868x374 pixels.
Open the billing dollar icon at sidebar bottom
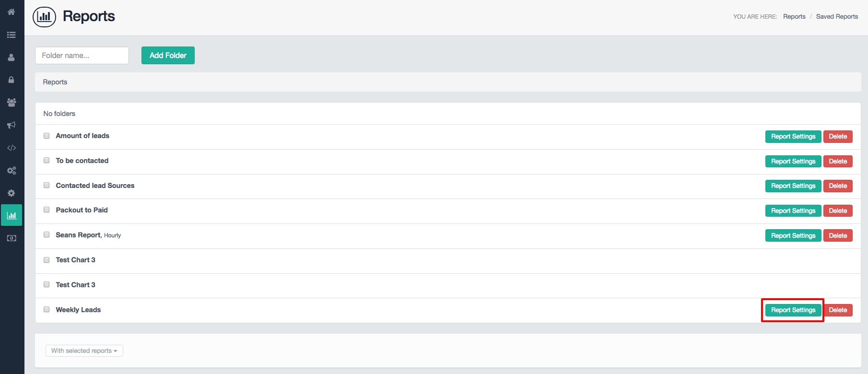11,237
